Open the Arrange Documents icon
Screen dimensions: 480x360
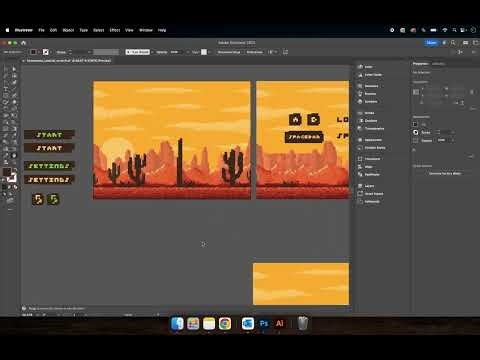point(465,43)
